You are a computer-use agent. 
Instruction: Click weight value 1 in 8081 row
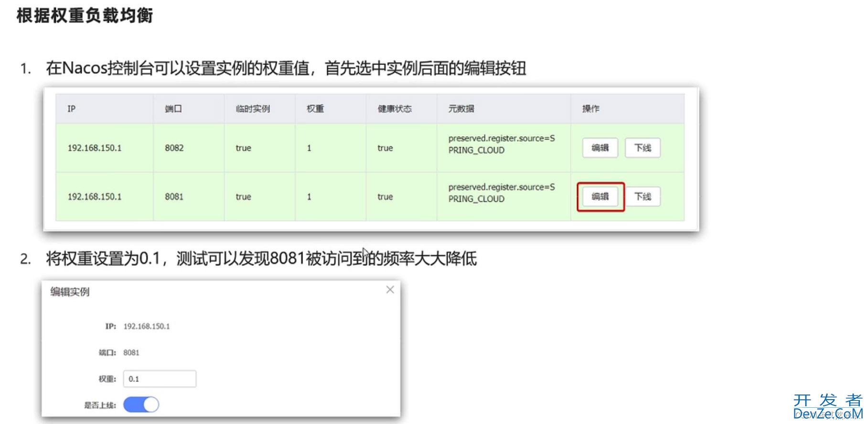pyautogui.click(x=309, y=197)
